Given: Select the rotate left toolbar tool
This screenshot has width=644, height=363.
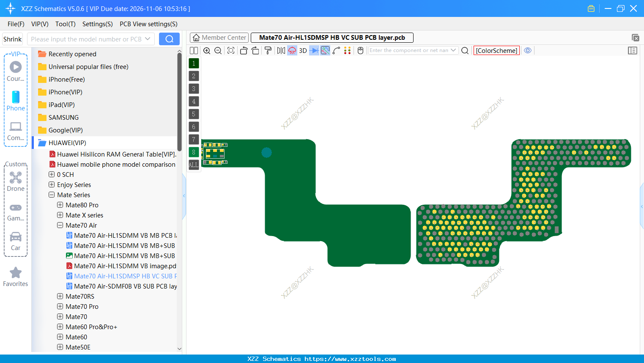Looking at the screenshot, I should click(x=244, y=50).
